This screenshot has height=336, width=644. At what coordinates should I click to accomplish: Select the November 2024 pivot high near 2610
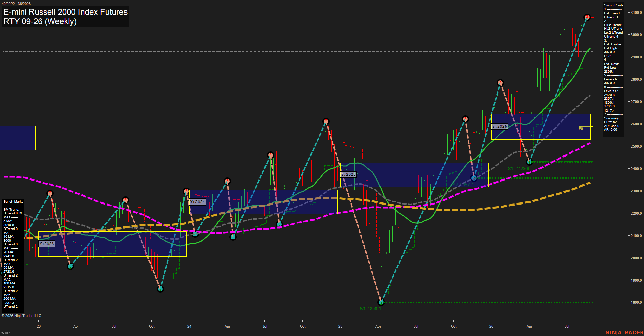326,121
